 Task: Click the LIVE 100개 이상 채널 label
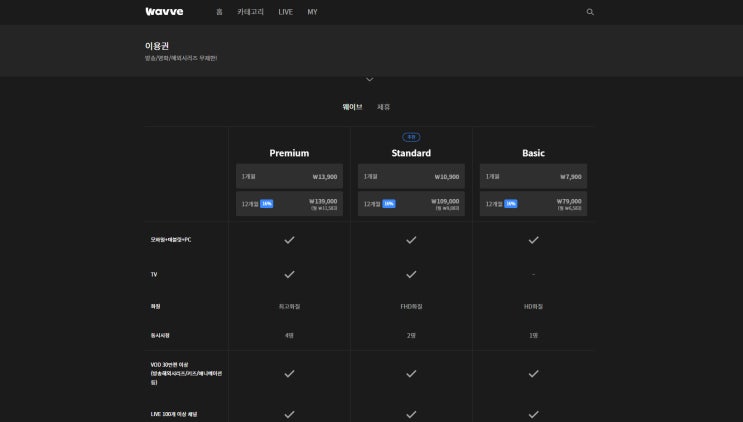tap(174, 414)
